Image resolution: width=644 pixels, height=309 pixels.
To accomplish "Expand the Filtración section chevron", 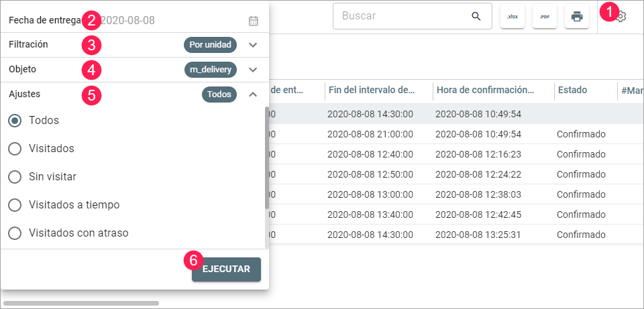I will (253, 45).
